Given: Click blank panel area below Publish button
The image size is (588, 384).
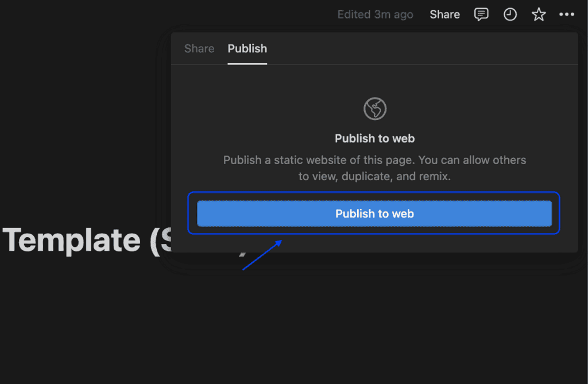Looking at the screenshot, I should 431,243.
